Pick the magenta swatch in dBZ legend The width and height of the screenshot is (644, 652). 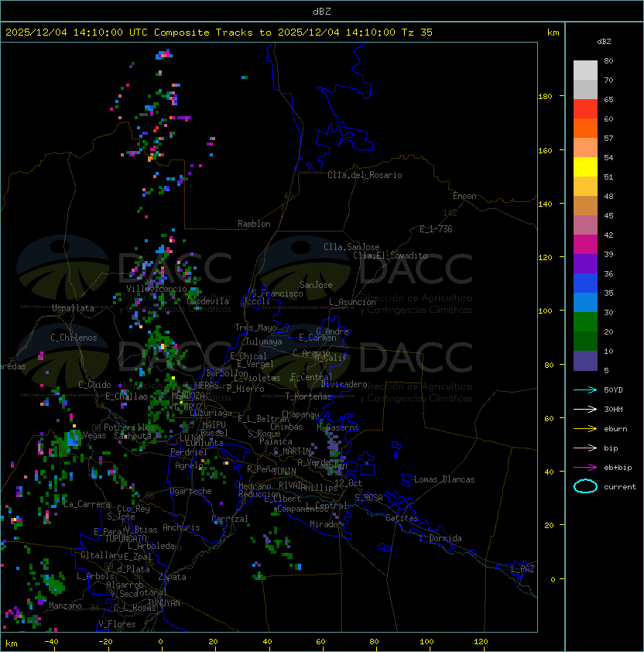585,245
